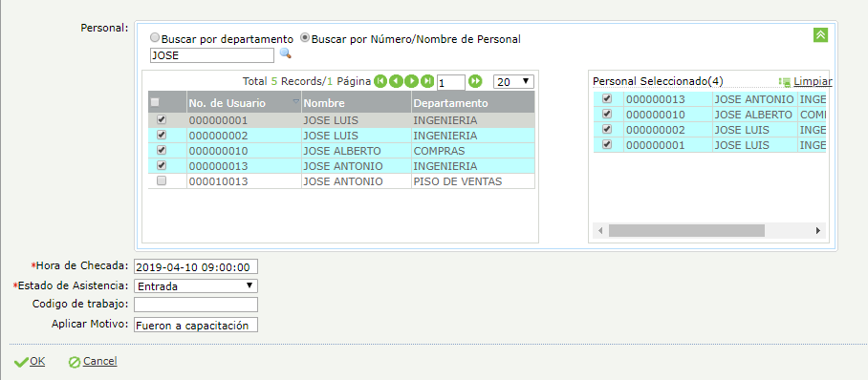This screenshot has height=380, width=868.
Task: Sort by No. de Usuario column arrow
Action: (x=295, y=101)
